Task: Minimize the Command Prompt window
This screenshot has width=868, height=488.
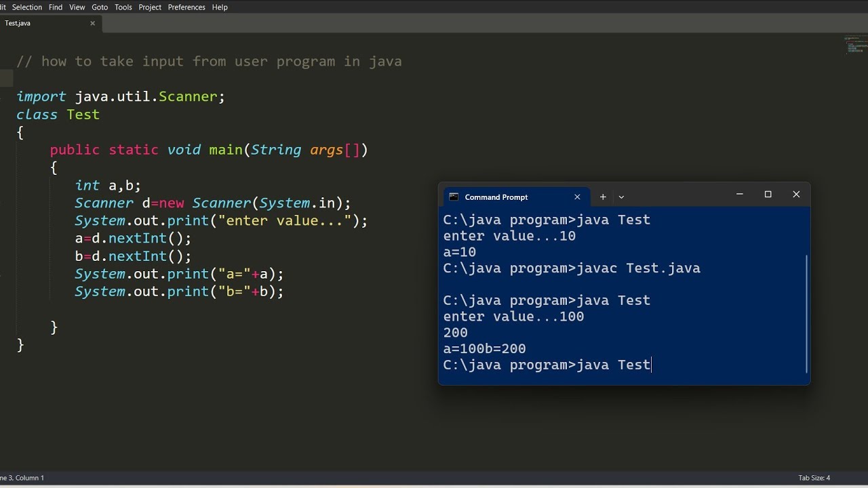Action: click(x=740, y=195)
